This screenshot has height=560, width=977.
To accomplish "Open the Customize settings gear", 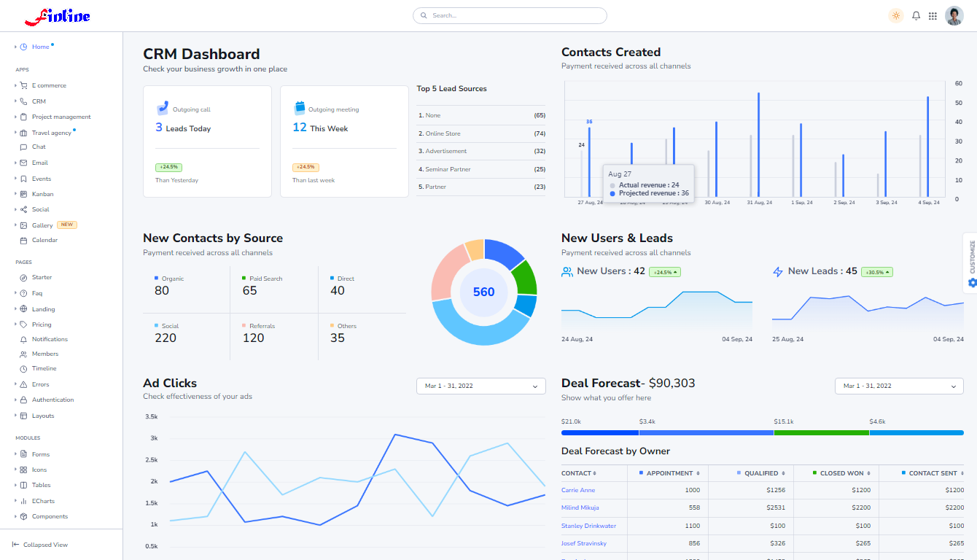I will (972, 282).
